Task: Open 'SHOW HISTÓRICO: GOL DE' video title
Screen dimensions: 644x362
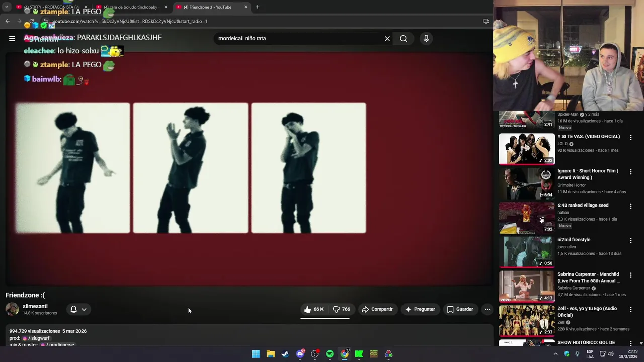Action: [x=586, y=343]
